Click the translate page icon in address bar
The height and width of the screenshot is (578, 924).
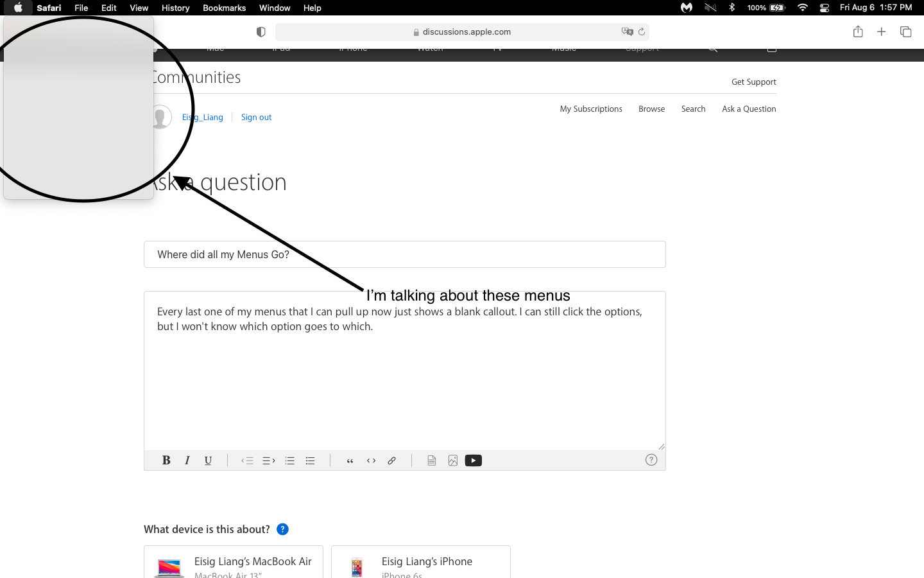[x=627, y=31]
